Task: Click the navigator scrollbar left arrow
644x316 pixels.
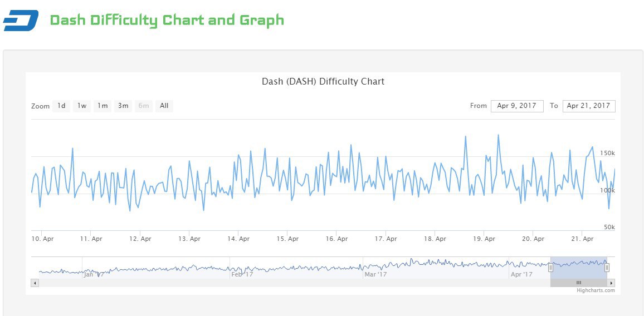Action: pos(35,283)
